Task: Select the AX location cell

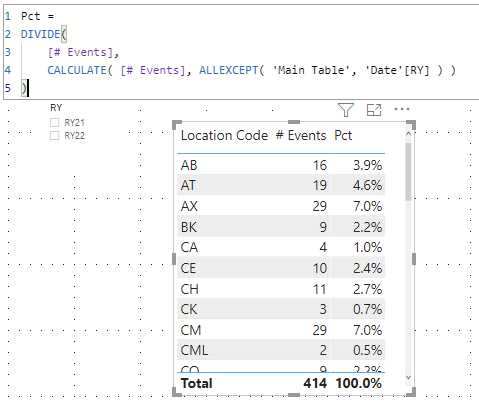Action: 189,206
